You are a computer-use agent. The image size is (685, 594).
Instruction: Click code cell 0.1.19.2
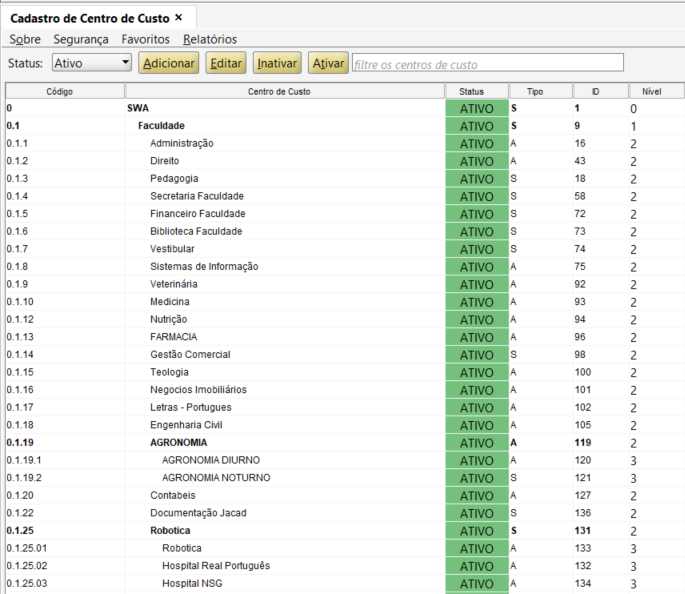pos(65,478)
